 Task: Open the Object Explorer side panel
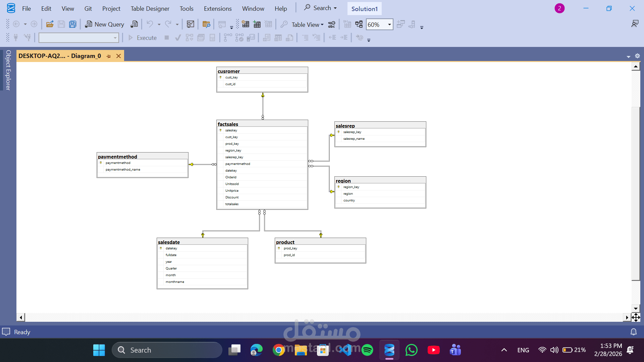point(8,70)
